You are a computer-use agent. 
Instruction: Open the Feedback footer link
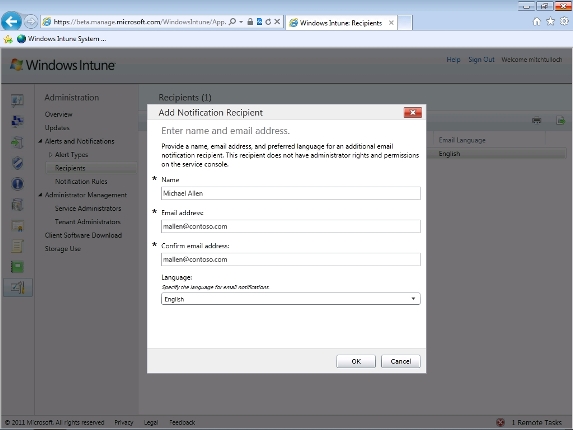[182, 422]
